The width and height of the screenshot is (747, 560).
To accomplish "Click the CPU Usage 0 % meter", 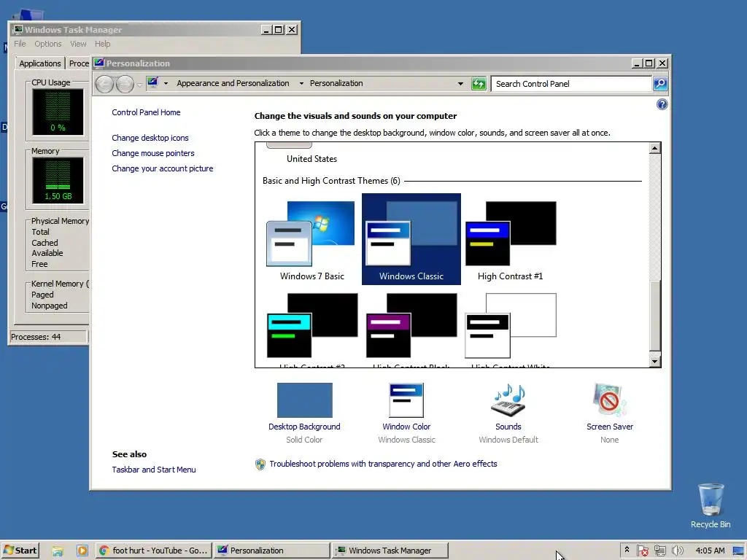I will (58, 112).
